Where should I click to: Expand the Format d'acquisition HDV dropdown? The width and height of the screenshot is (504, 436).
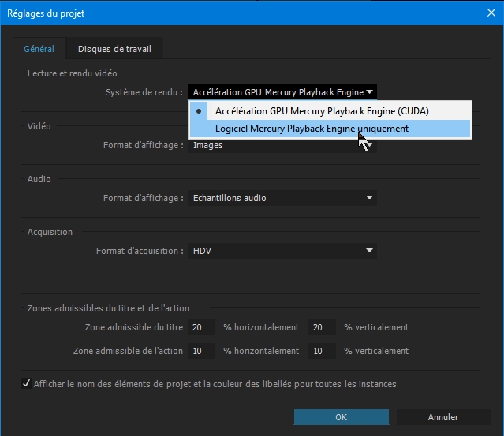coord(282,251)
